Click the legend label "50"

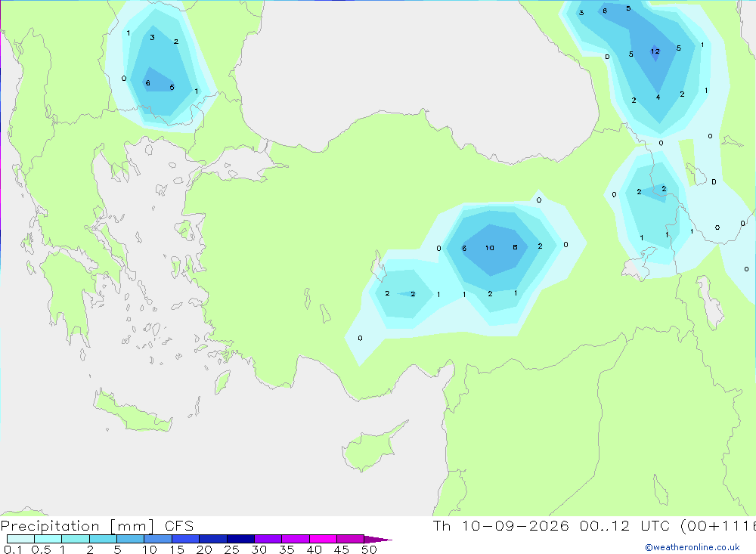pos(369,549)
